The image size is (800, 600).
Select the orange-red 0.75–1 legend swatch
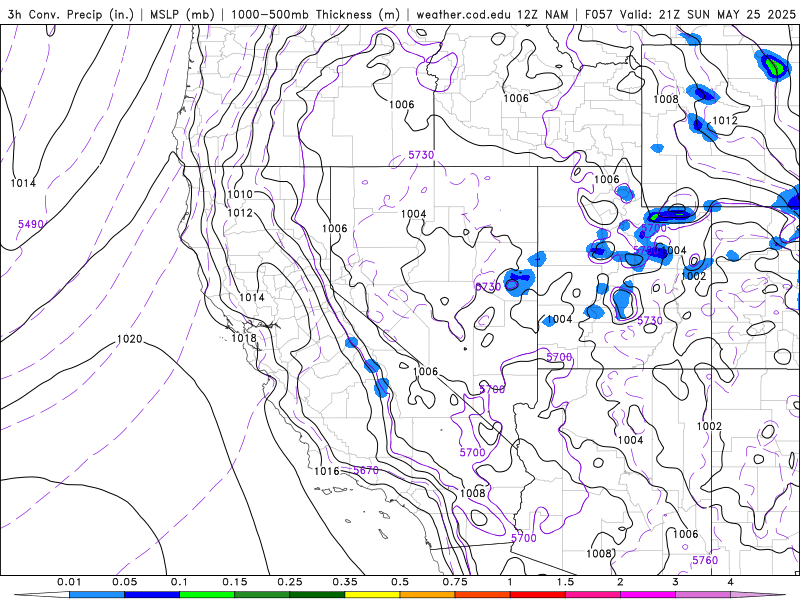(x=483, y=595)
